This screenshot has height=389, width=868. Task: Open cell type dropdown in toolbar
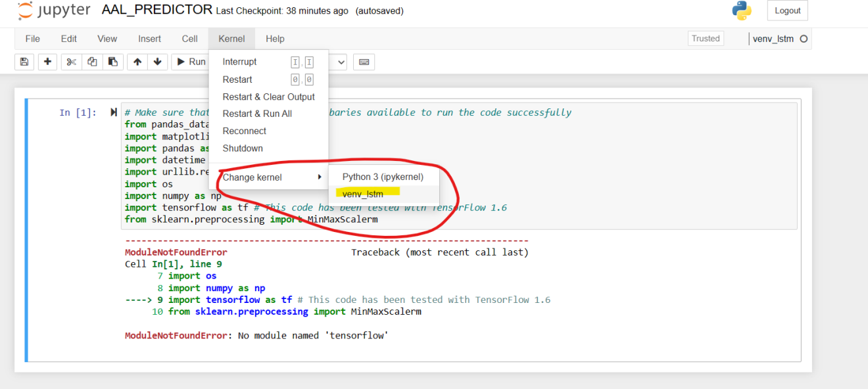tap(339, 62)
